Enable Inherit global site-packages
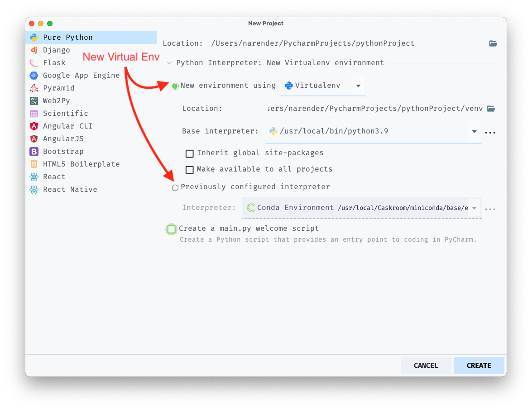This screenshot has height=410, width=532. click(189, 153)
